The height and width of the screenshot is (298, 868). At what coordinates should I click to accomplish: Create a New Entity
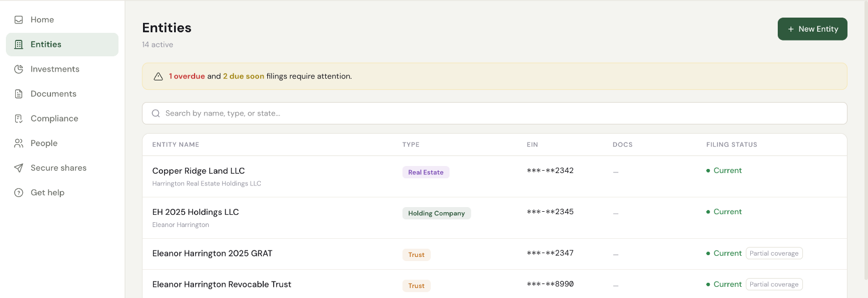tap(812, 29)
